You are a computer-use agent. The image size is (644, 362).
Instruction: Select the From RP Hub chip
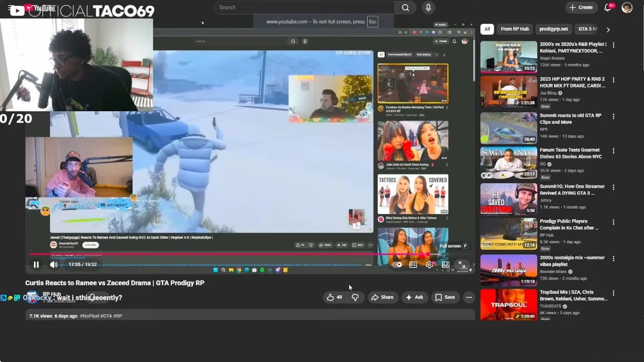515,29
